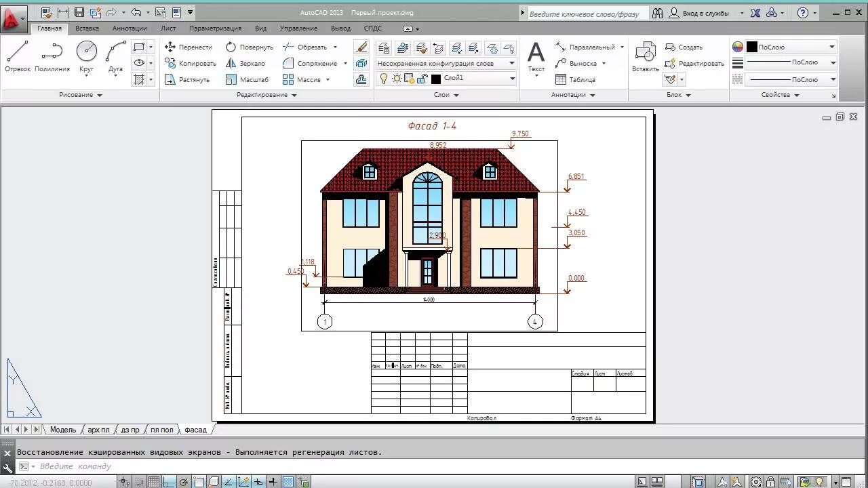Select the Текст text tool
Screen dimensions: 868x488
[536, 58]
